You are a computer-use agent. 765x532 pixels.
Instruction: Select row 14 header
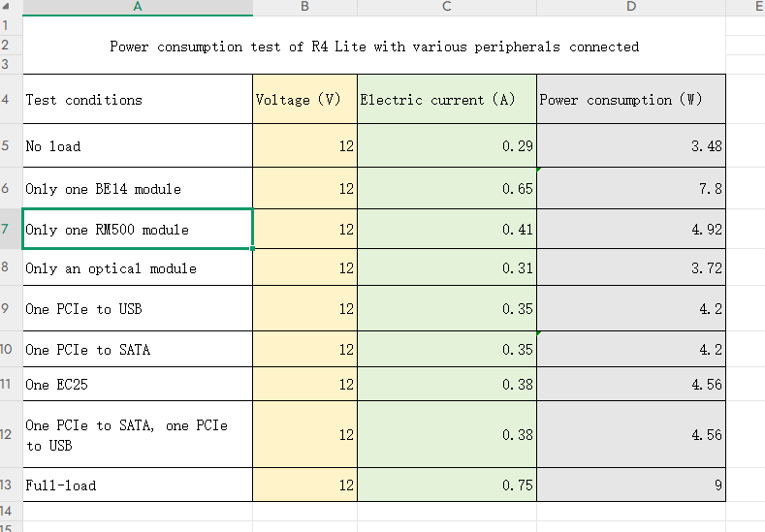click(x=11, y=511)
